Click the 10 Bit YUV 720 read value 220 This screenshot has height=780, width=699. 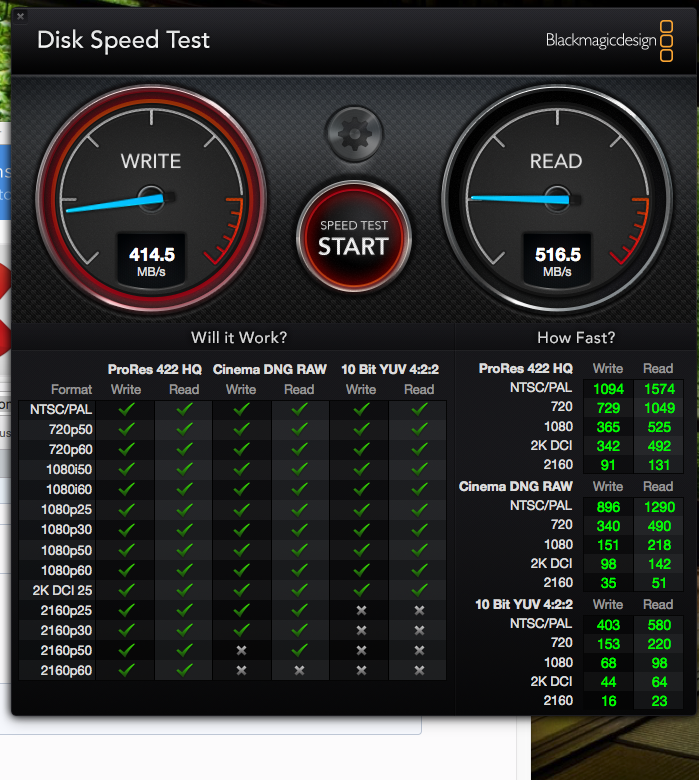click(659, 644)
